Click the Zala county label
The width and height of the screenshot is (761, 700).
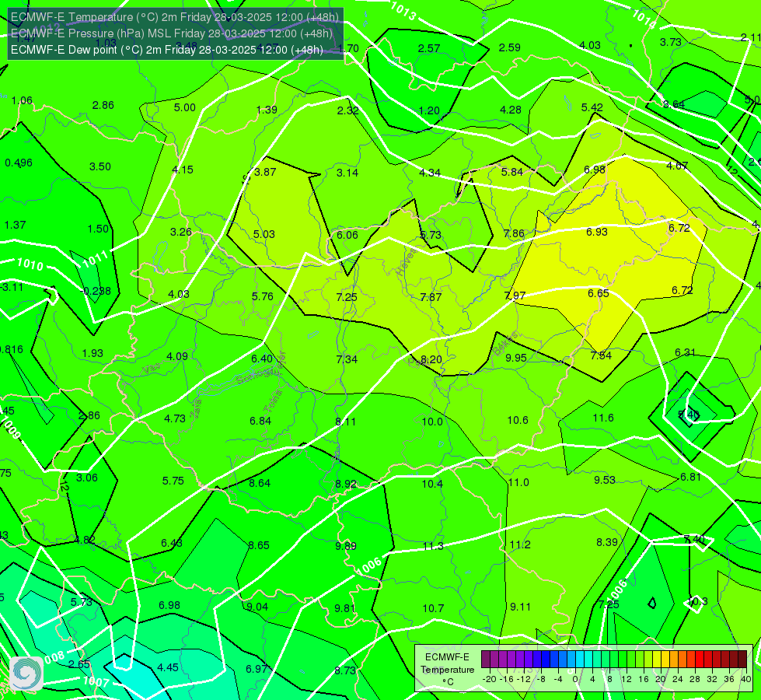[x=196, y=409]
